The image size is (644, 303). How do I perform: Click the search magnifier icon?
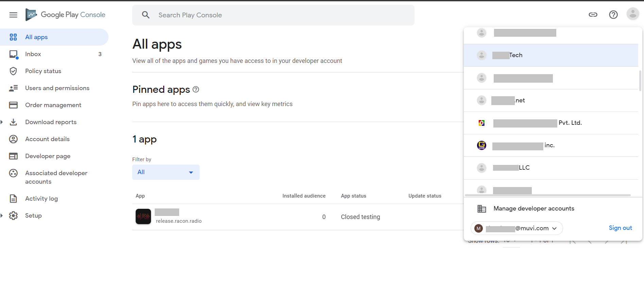(146, 15)
